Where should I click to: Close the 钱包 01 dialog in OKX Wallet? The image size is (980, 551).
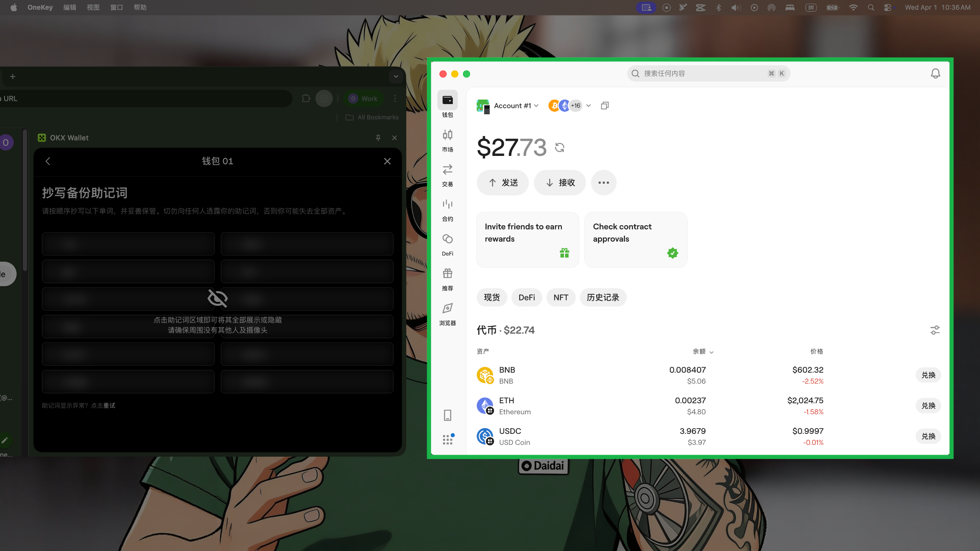click(x=387, y=161)
